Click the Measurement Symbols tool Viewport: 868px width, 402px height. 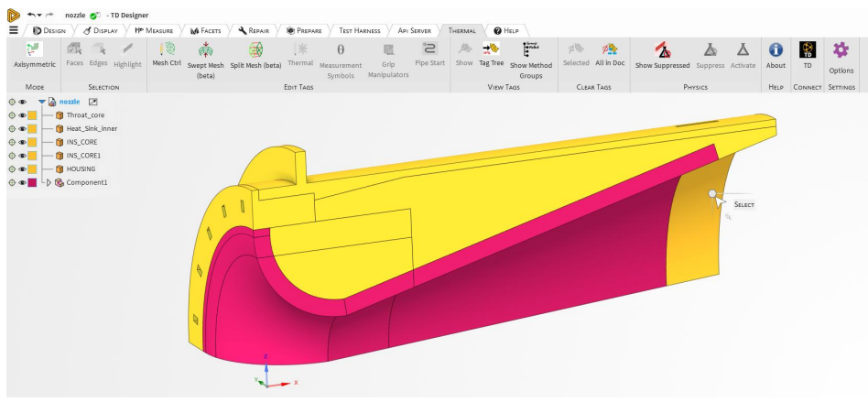tap(341, 60)
